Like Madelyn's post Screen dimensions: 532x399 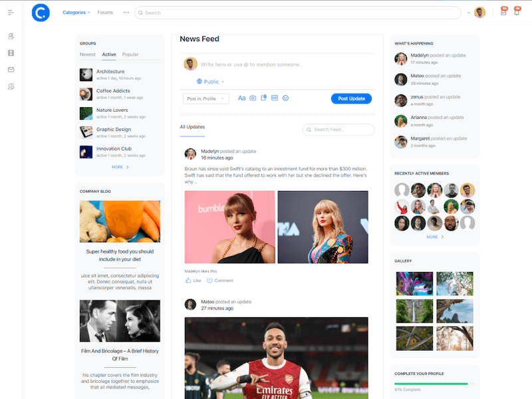[193, 281]
